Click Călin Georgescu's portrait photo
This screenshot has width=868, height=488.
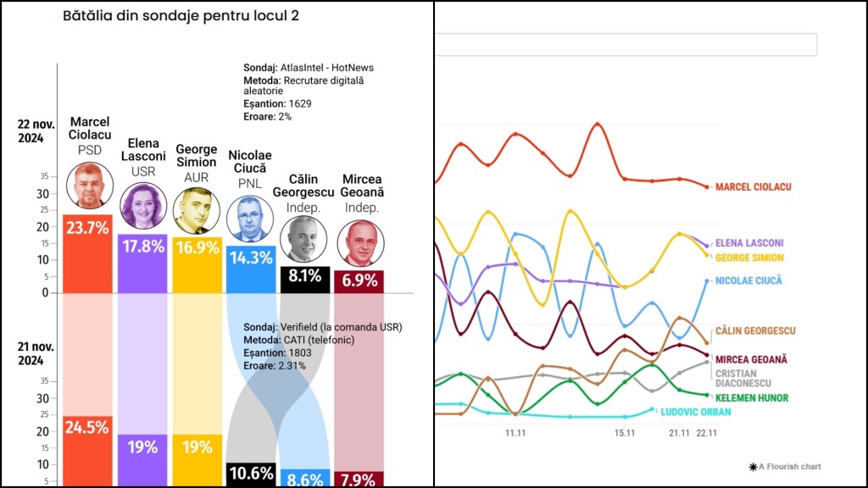coord(303,240)
